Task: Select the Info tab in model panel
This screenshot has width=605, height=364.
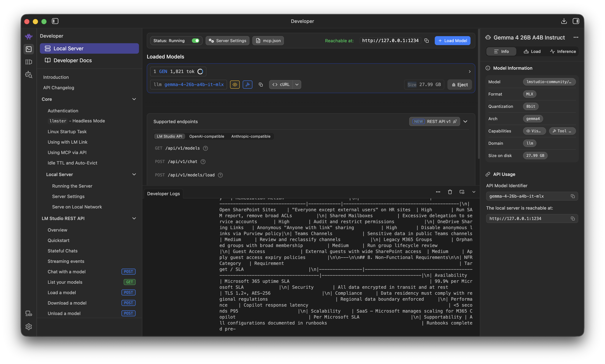Action: (501, 52)
